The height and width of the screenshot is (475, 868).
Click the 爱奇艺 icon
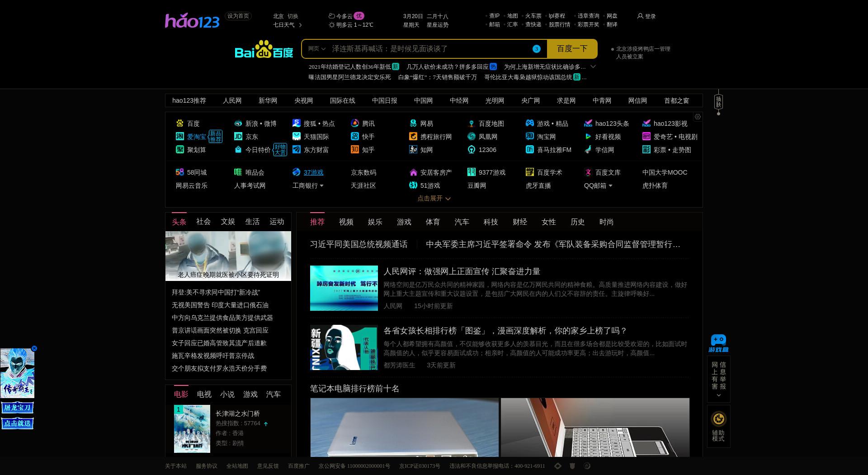646,136
